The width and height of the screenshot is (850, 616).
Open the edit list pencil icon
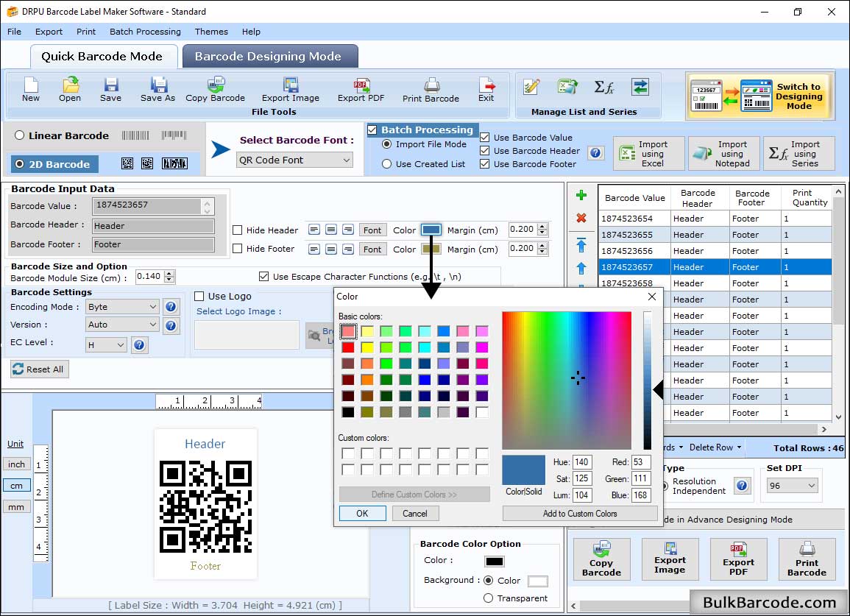coord(531,87)
